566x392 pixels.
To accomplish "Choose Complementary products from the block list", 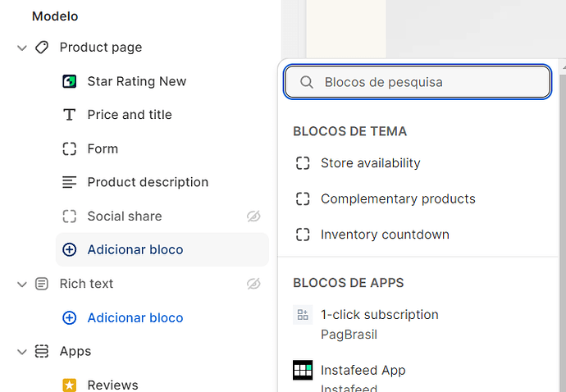I will pos(398,198).
